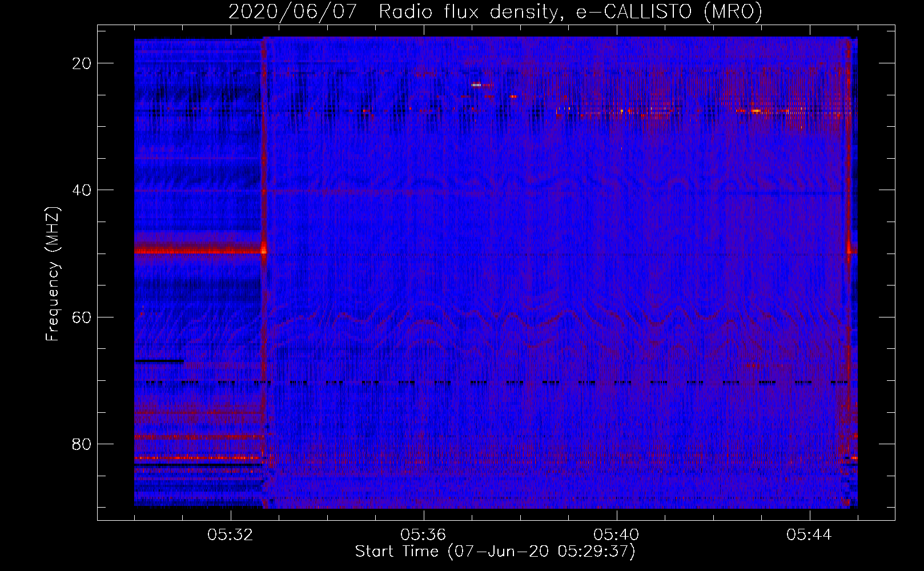Click the 80 frequency tick label

[82, 444]
